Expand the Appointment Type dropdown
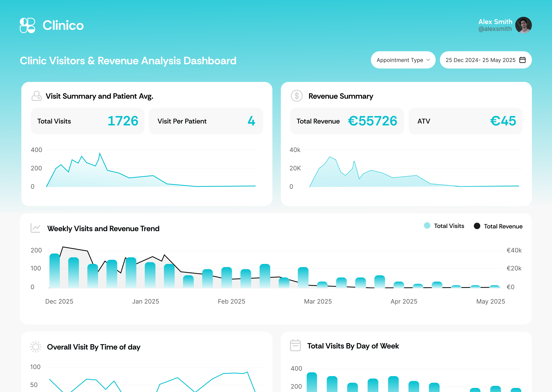 403,60
